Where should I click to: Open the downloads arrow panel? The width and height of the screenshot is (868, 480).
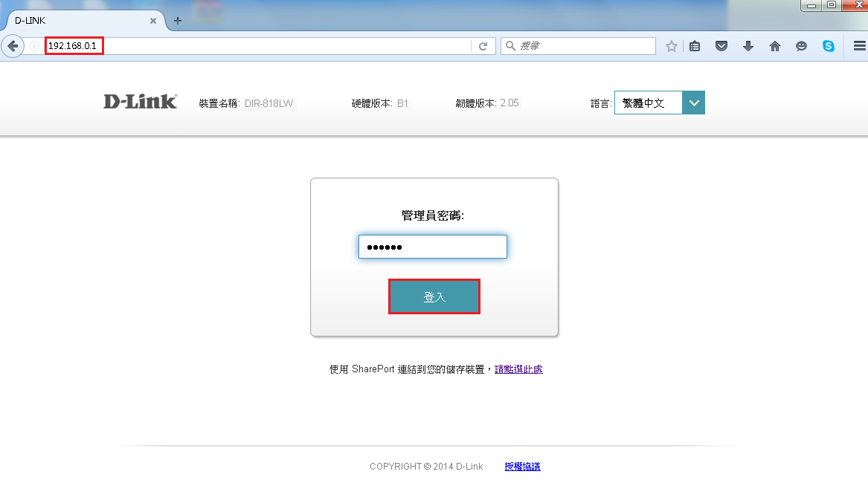tap(748, 46)
